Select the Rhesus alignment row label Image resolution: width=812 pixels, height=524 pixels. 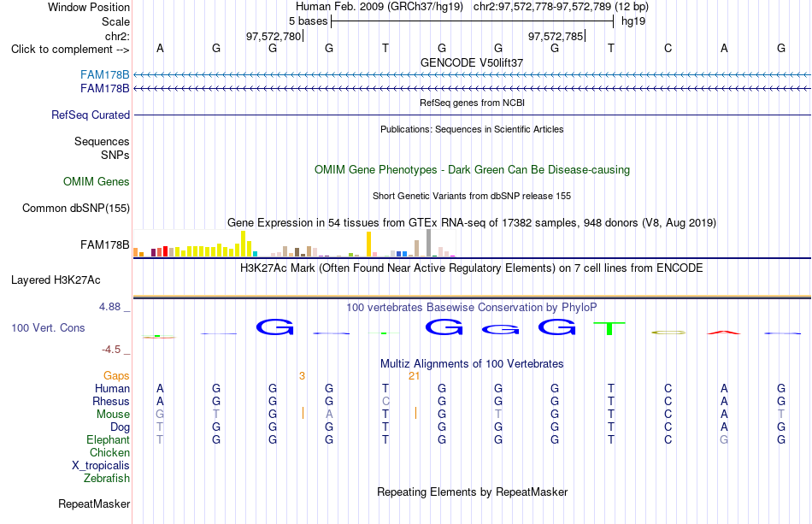(x=111, y=401)
